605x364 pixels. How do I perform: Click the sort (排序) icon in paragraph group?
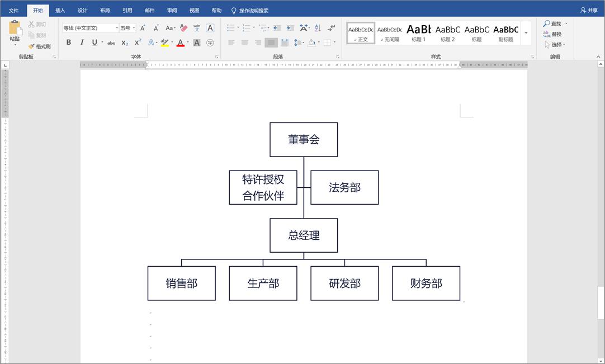tap(319, 27)
